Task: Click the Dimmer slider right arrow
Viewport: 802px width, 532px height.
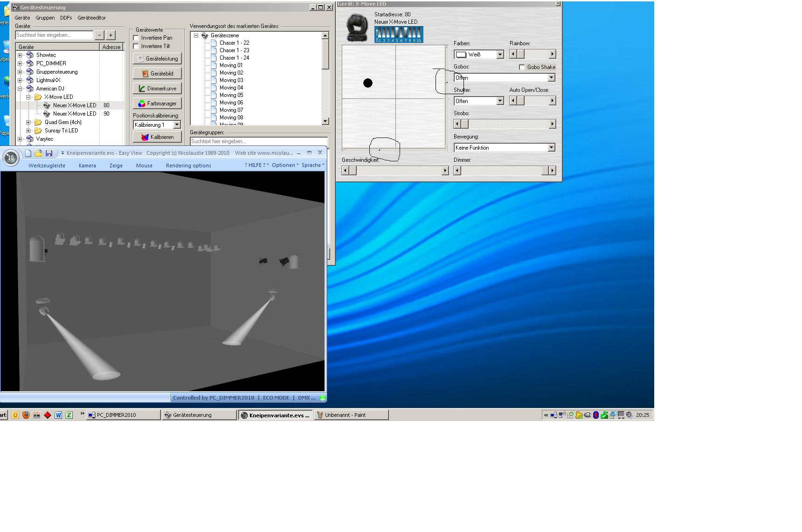Action: tap(553, 171)
